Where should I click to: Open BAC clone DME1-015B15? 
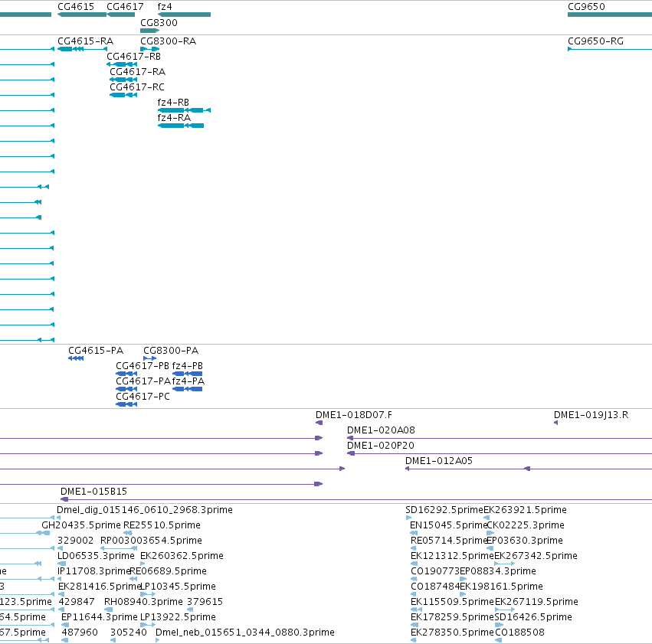(93, 492)
